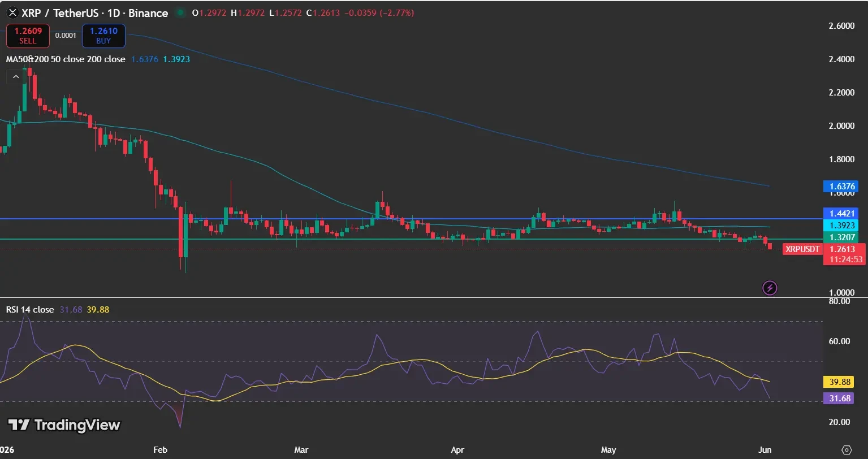This screenshot has width=868, height=459.
Task: Select the MA50&200 indicator legend
Action: pos(66,59)
